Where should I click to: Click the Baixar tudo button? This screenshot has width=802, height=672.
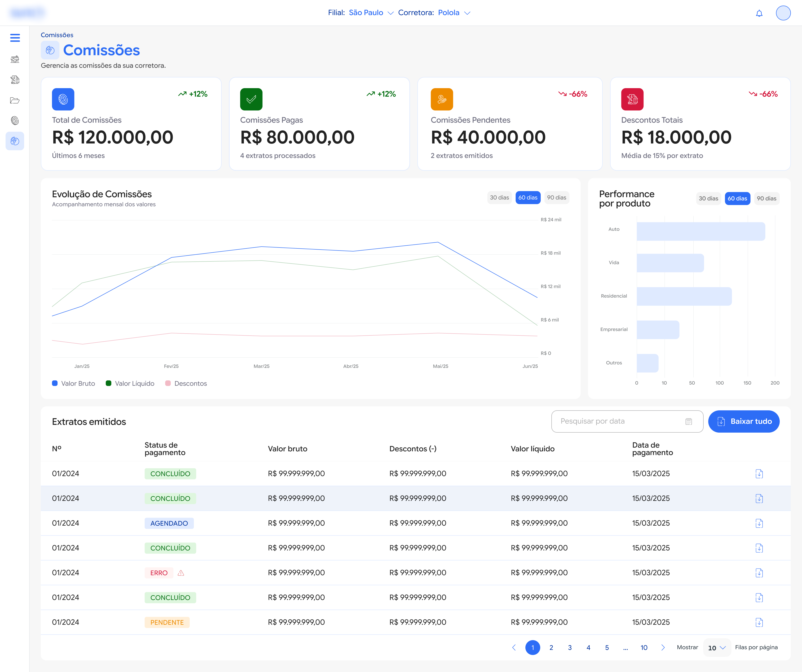744,421
